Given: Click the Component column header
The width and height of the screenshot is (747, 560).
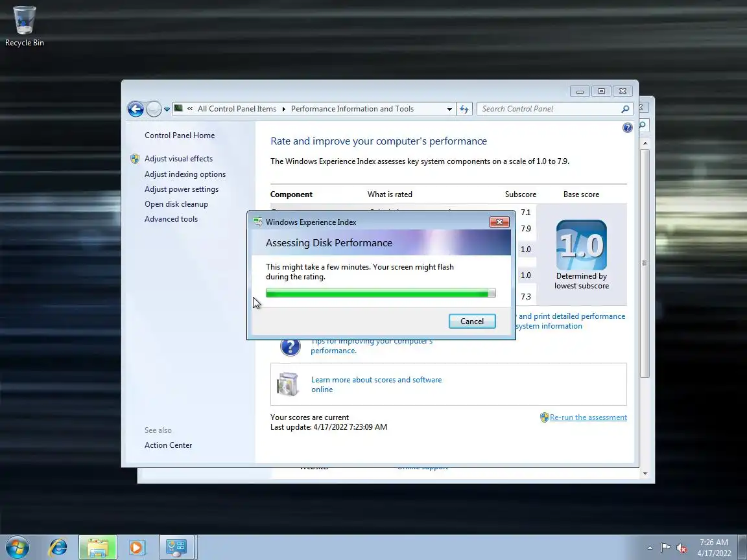Looking at the screenshot, I should pyautogui.click(x=291, y=194).
